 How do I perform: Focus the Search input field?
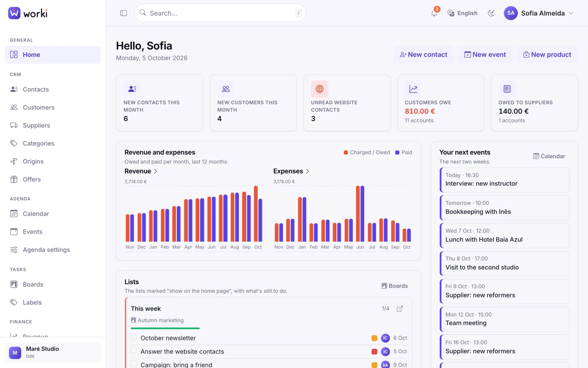(220, 13)
